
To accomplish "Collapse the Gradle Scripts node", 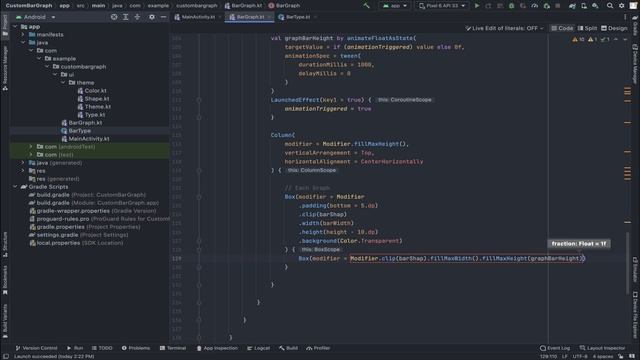I will tap(16, 187).
